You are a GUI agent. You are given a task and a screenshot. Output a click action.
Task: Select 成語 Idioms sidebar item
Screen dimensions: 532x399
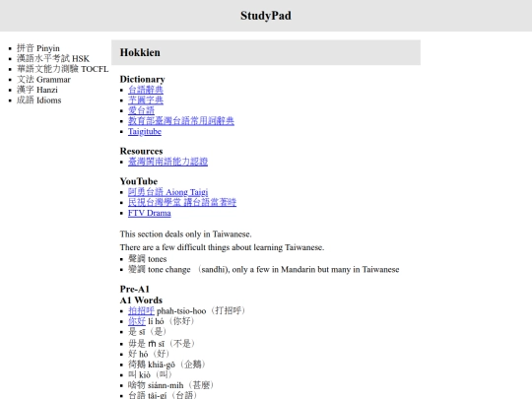click(38, 100)
